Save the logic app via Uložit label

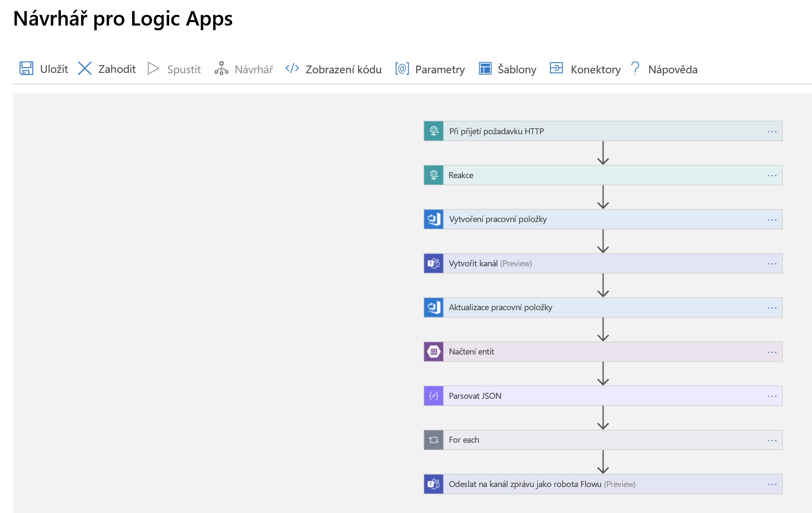tap(54, 69)
